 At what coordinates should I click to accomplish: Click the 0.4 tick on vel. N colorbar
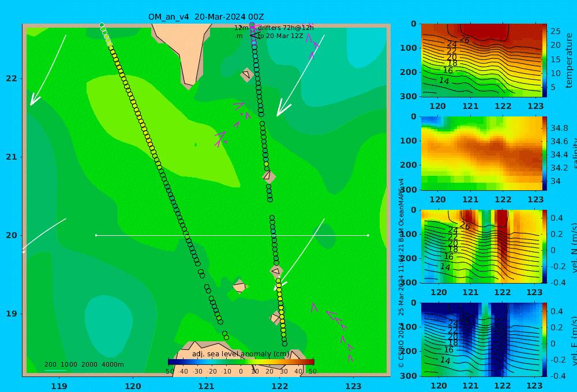557,218
